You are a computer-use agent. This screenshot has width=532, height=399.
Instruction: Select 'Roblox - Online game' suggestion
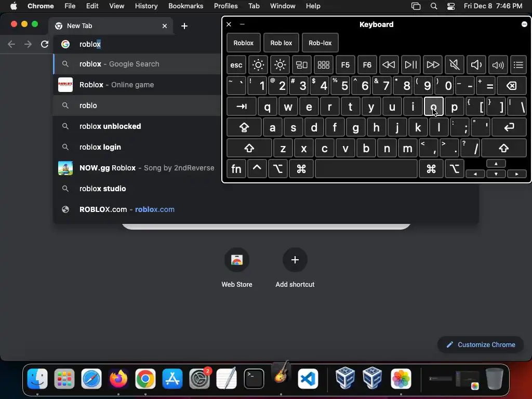click(137, 85)
